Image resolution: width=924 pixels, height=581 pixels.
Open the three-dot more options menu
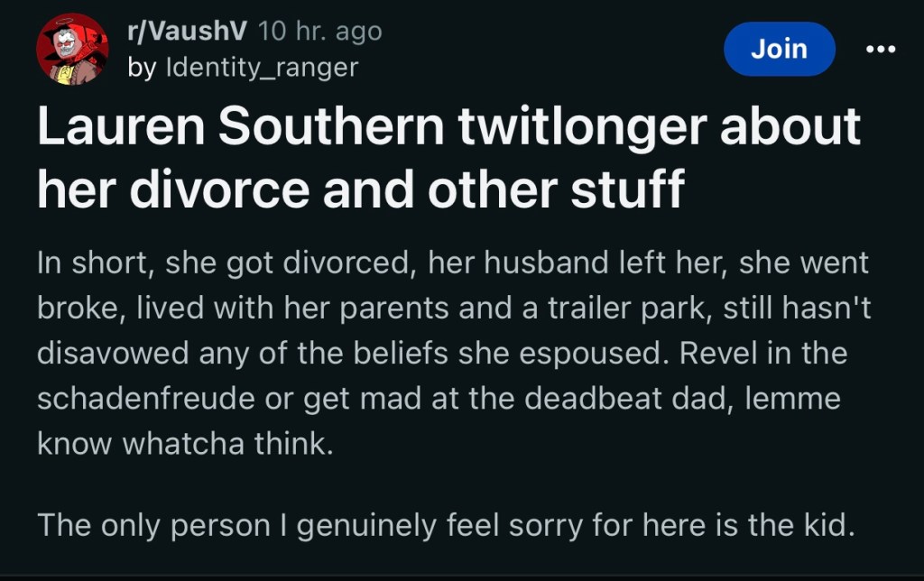[x=881, y=49]
